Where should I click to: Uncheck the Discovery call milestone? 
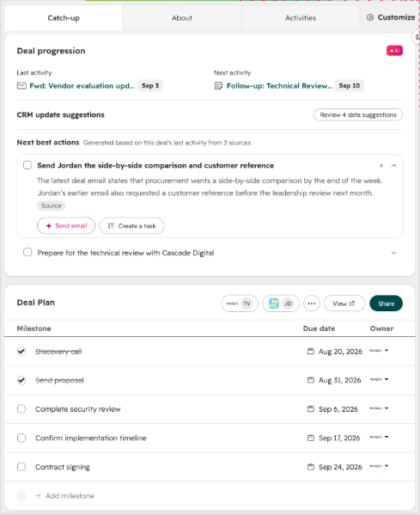pos(21,351)
